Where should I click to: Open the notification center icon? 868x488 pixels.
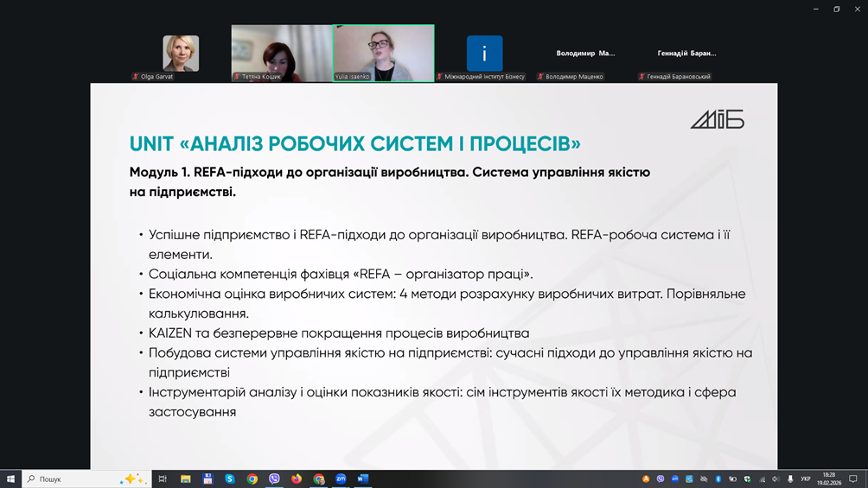tap(852, 478)
